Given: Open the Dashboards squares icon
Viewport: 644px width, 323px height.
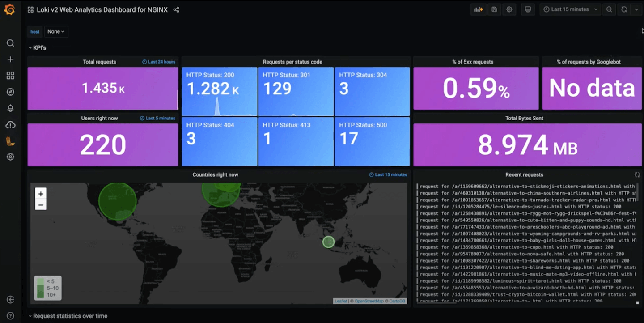Looking at the screenshot, I should (11, 75).
